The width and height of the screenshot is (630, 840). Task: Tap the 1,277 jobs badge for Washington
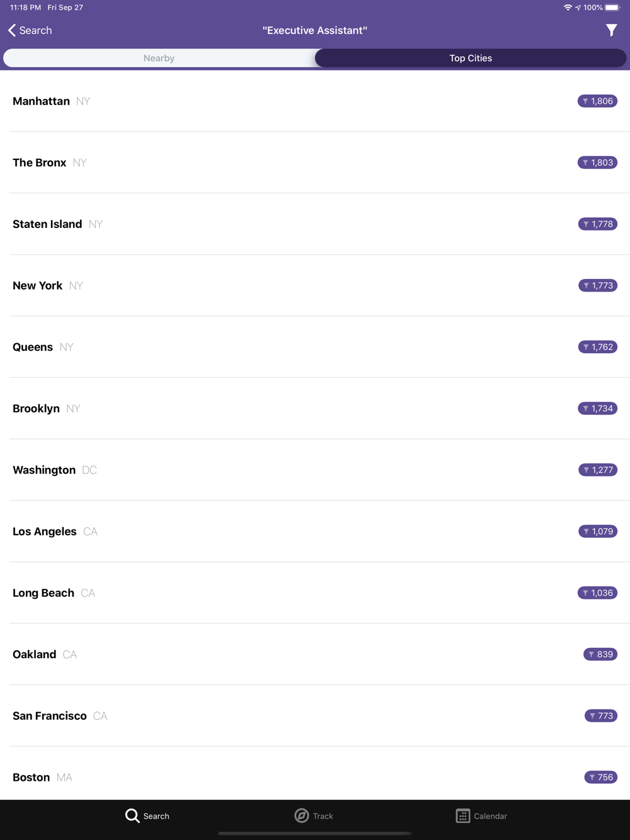(x=598, y=470)
